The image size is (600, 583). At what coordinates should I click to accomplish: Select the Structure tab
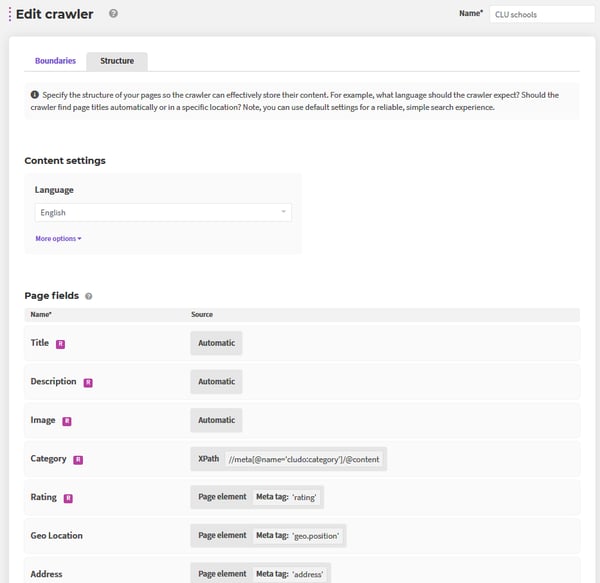117,61
